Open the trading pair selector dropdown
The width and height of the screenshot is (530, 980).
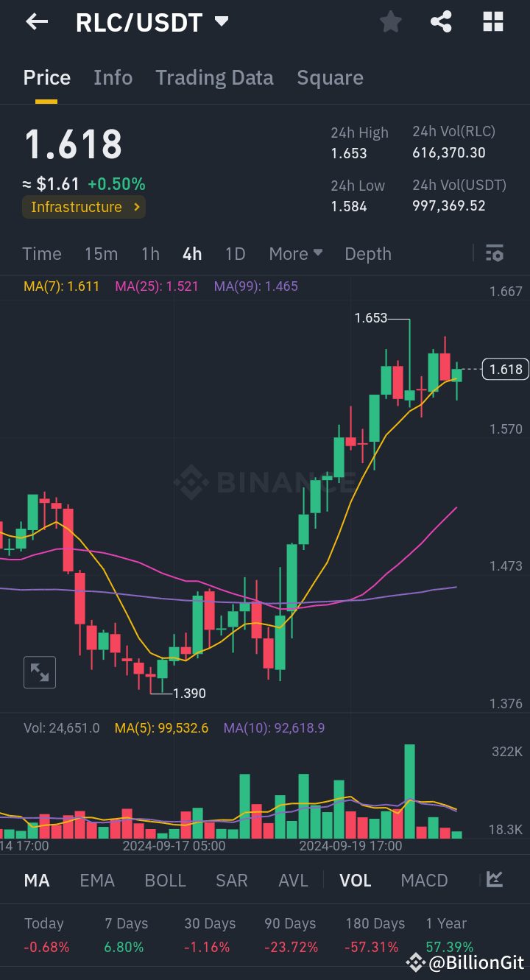coord(221,21)
